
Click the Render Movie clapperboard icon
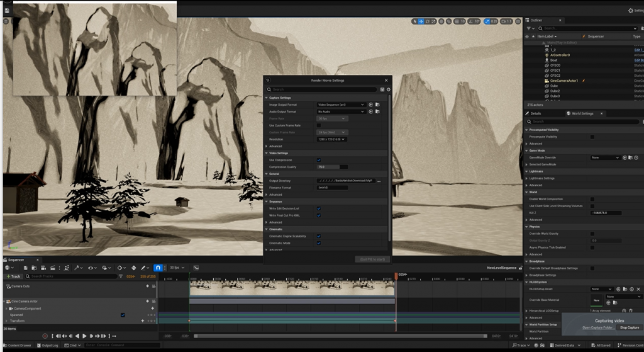(x=53, y=268)
